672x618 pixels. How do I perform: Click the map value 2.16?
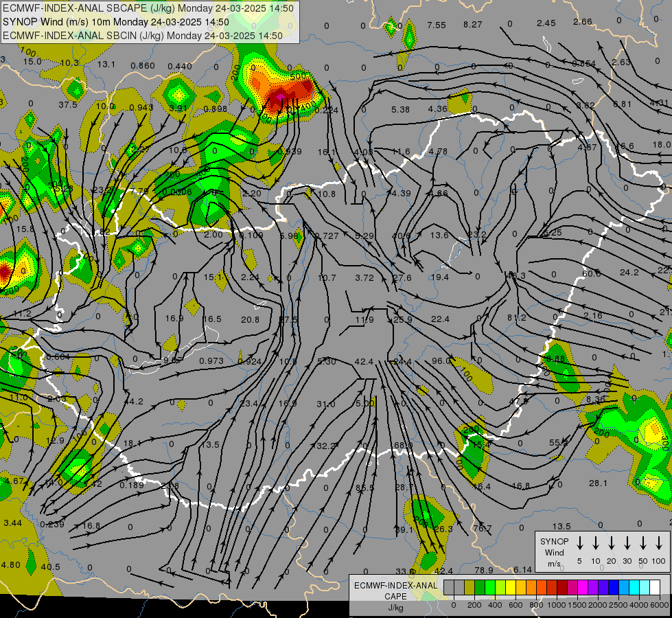(x=592, y=316)
